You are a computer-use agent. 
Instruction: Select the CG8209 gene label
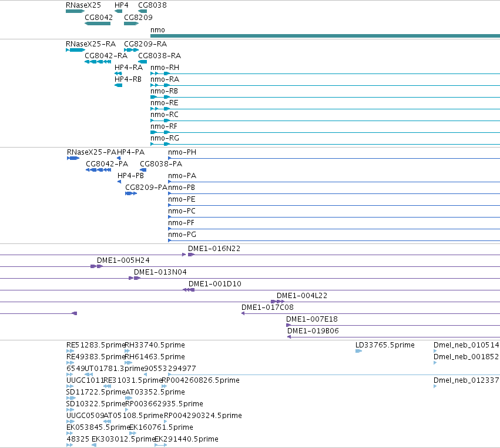point(138,18)
